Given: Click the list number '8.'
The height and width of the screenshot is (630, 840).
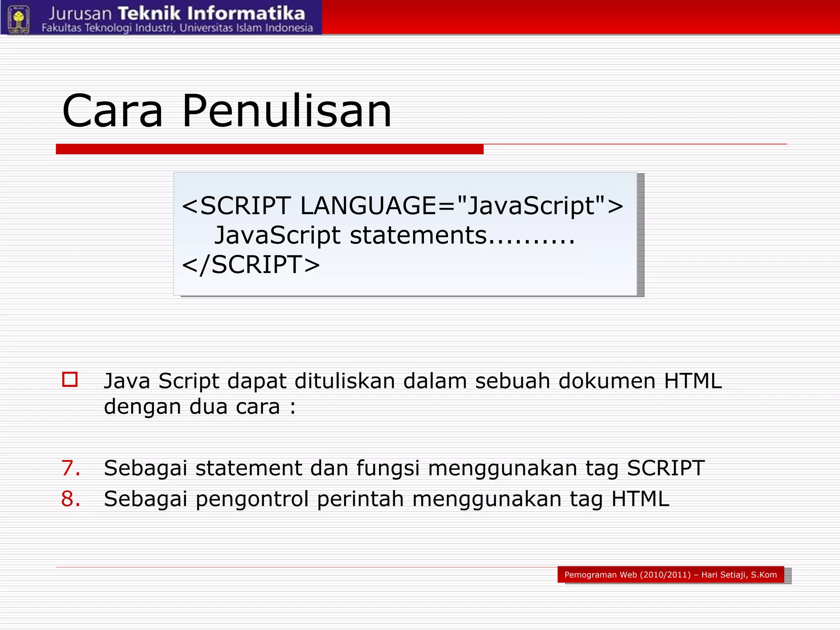Looking at the screenshot, I should coord(71,499).
